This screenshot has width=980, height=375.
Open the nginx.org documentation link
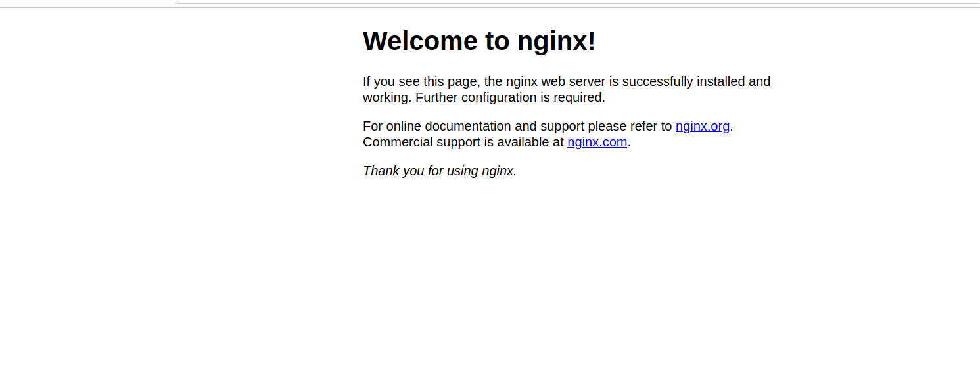(x=703, y=126)
